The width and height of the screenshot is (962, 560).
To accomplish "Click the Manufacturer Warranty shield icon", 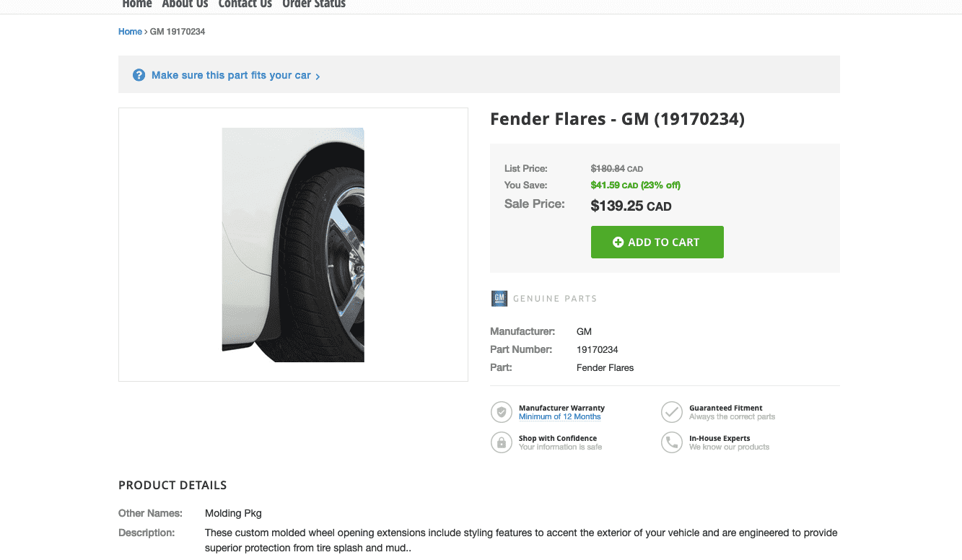I will (x=502, y=412).
